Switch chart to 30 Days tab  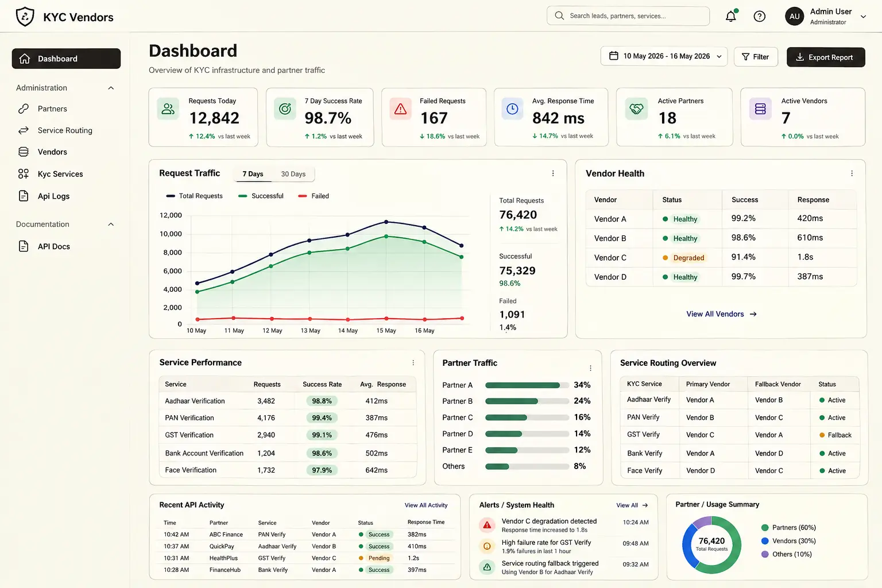click(x=293, y=174)
